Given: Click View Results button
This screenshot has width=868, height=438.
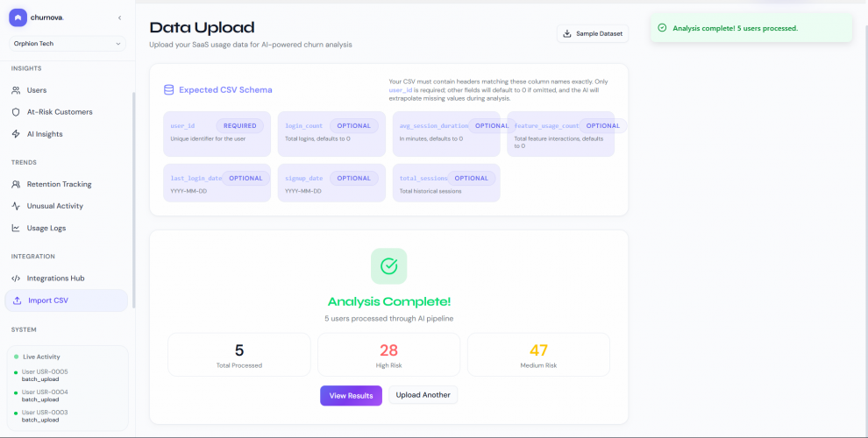Looking at the screenshot, I should (351, 395).
